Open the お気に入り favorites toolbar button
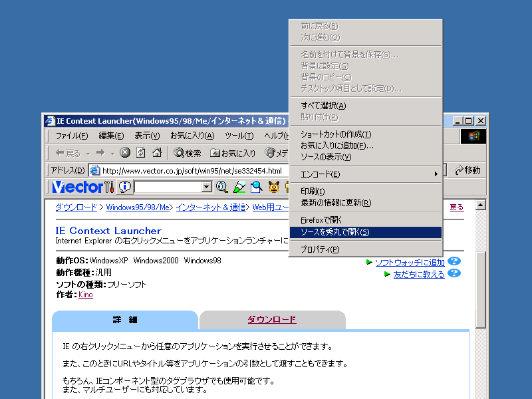 coord(233,153)
